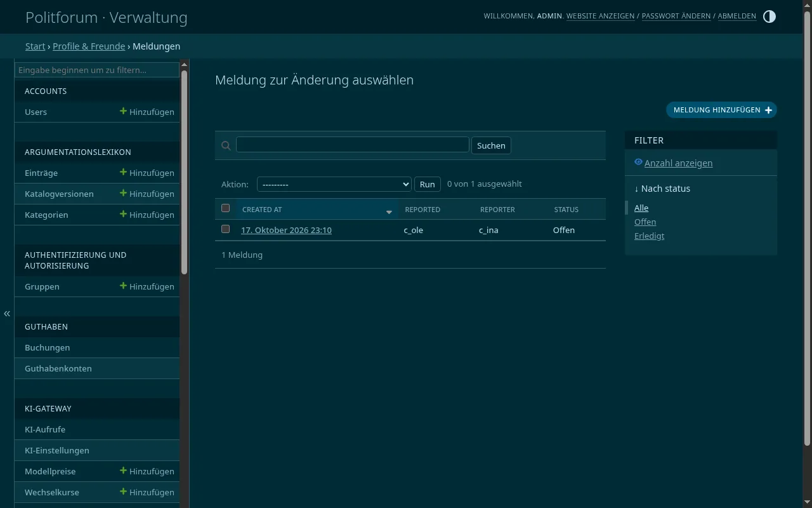812x508 pixels.
Task: Click the Run button
Action: [x=428, y=184]
